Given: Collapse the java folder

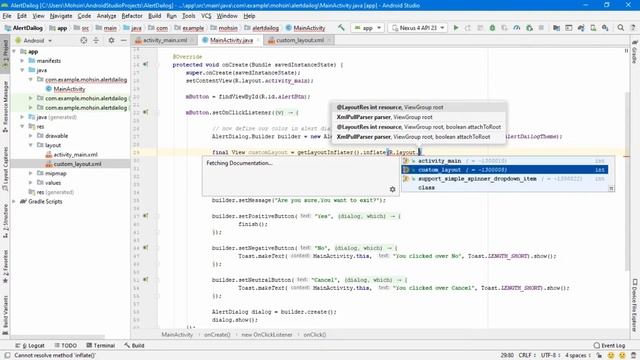Looking at the screenshot, I should (x=22, y=70).
